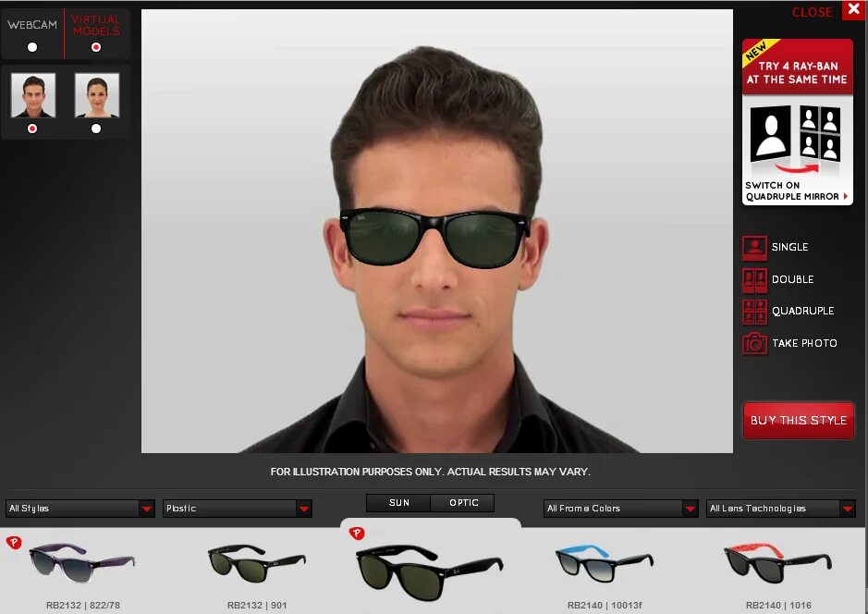The width and height of the screenshot is (868, 614).
Task: Click the Close link at top right
Action: click(812, 12)
